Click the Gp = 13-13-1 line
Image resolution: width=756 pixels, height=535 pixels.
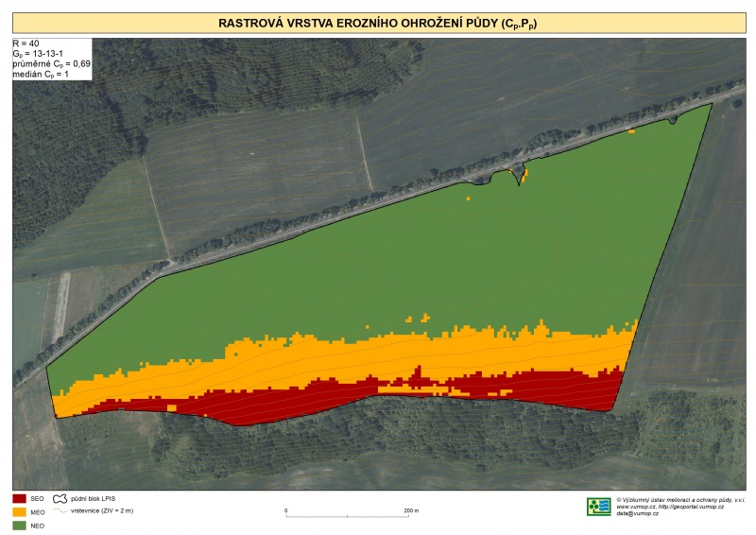click(x=37, y=54)
